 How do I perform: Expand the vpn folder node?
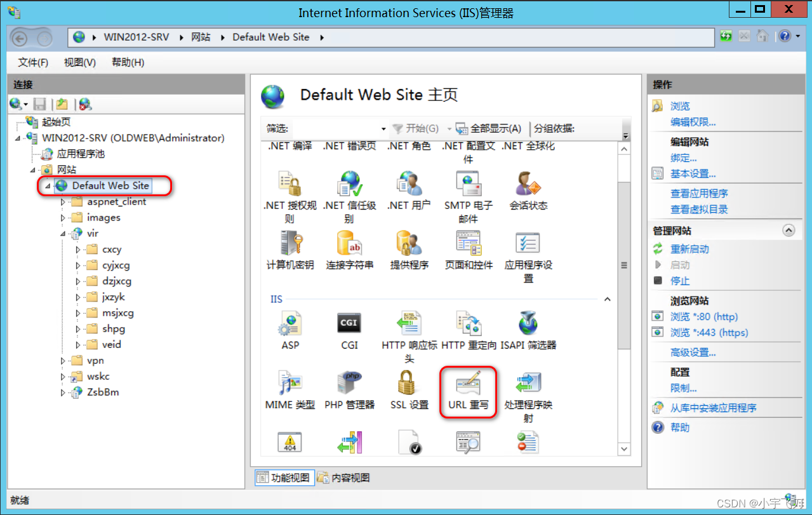63,361
